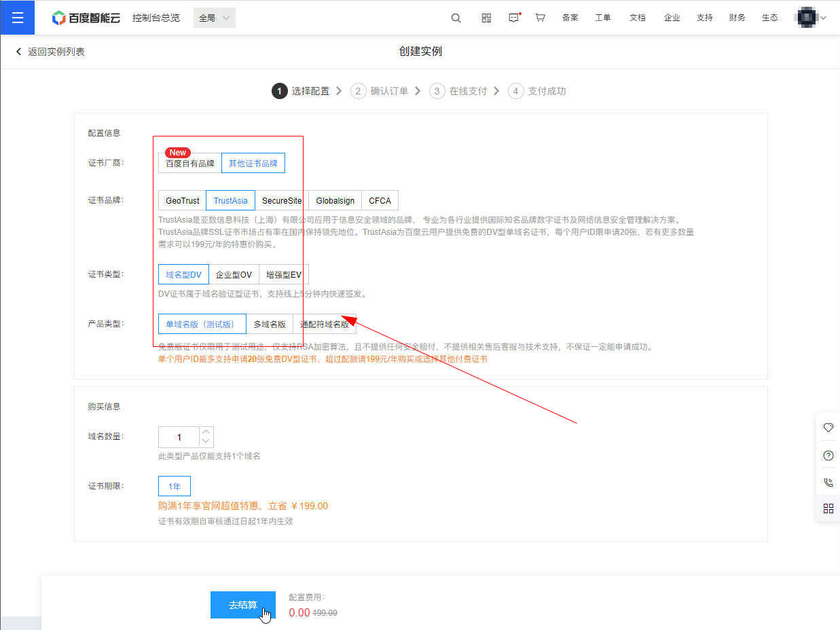Image resolution: width=840 pixels, height=630 pixels.
Task: Click step 2 确认订单
Action: click(380, 91)
